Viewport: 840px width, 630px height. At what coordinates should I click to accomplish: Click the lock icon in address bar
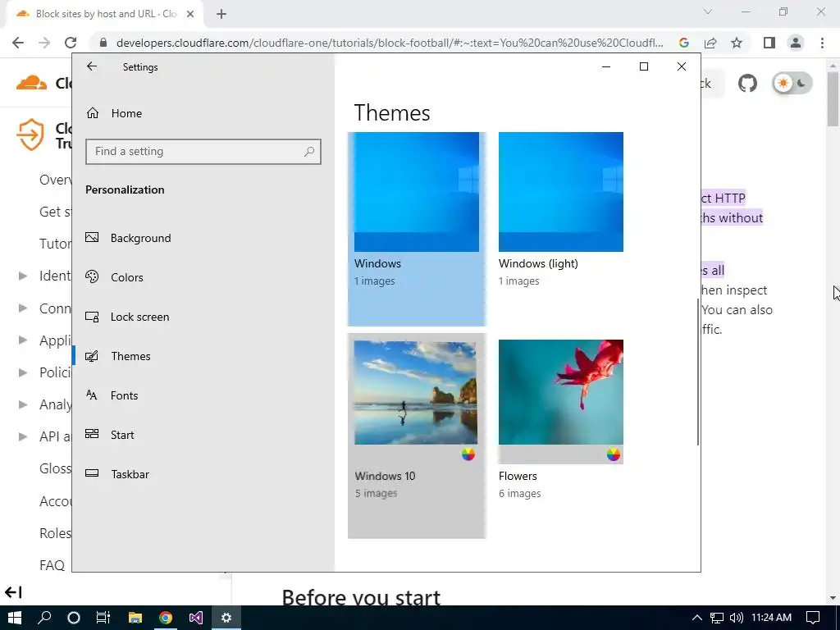tap(103, 43)
